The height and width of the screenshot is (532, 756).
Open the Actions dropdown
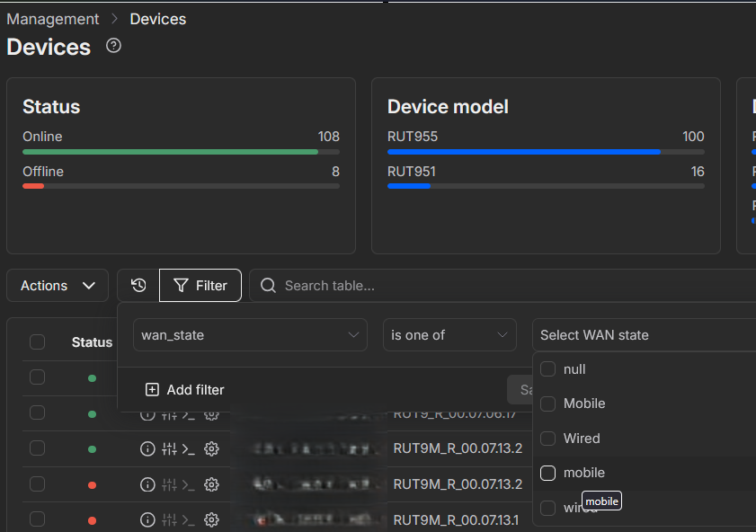pos(58,285)
